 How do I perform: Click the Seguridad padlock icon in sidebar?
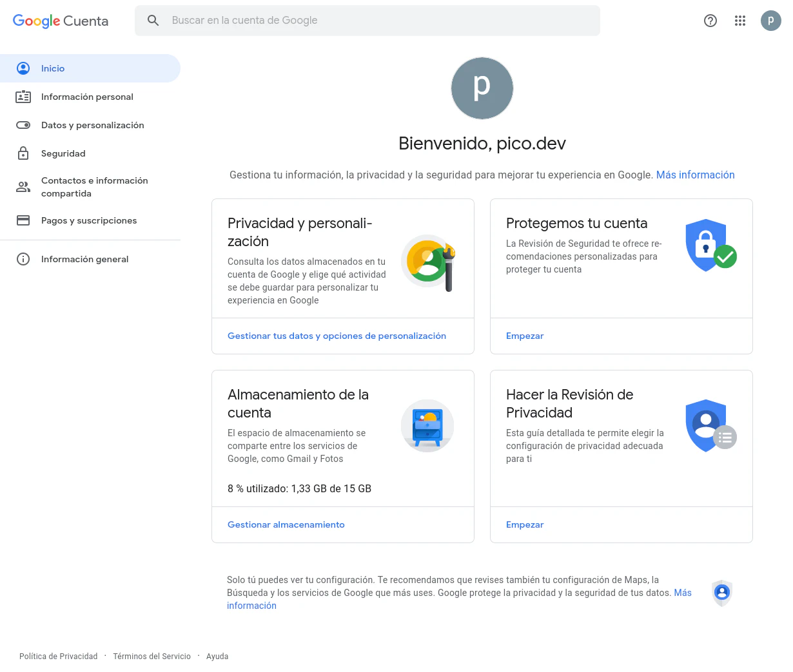tap(23, 153)
